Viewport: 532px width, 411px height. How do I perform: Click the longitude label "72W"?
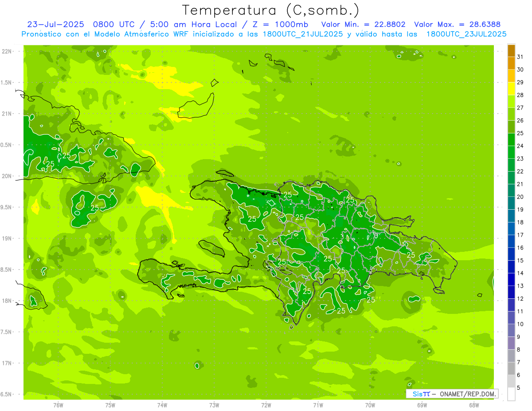266,405
